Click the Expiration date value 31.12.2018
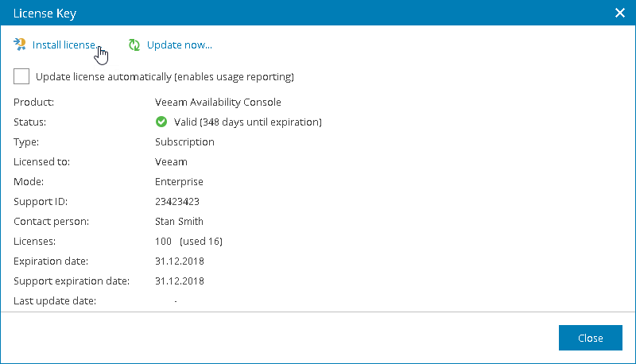This screenshot has width=636, height=364. (x=180, y=261)
